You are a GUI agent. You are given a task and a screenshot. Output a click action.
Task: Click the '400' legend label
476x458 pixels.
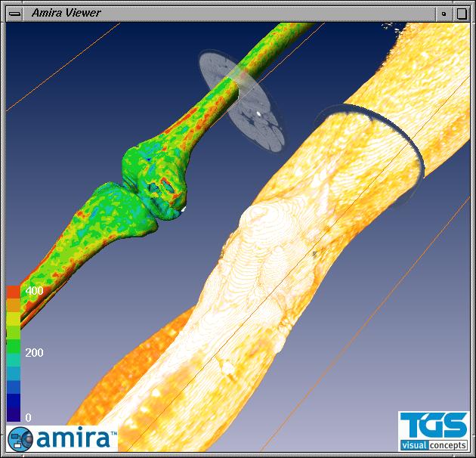(x=34, y=291)
